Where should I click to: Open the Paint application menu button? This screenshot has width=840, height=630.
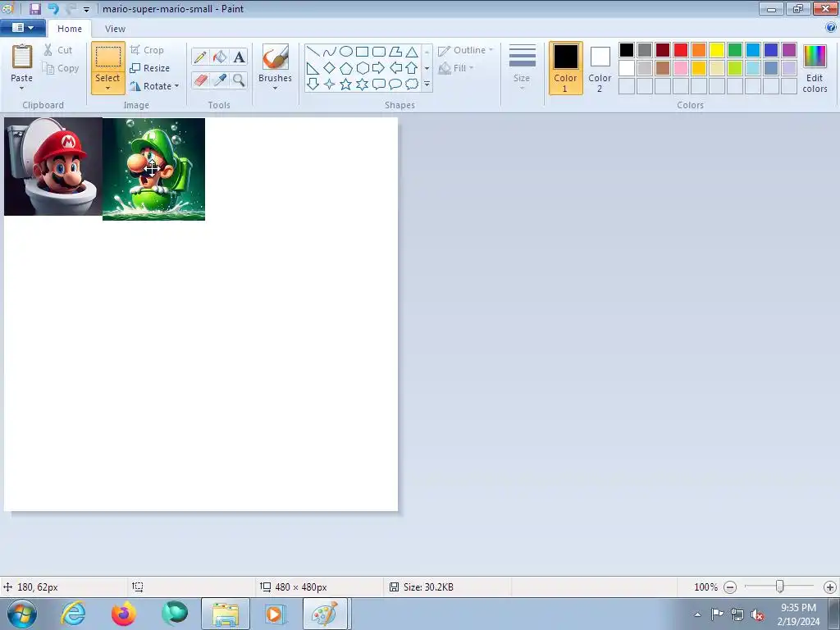[22, 28]
